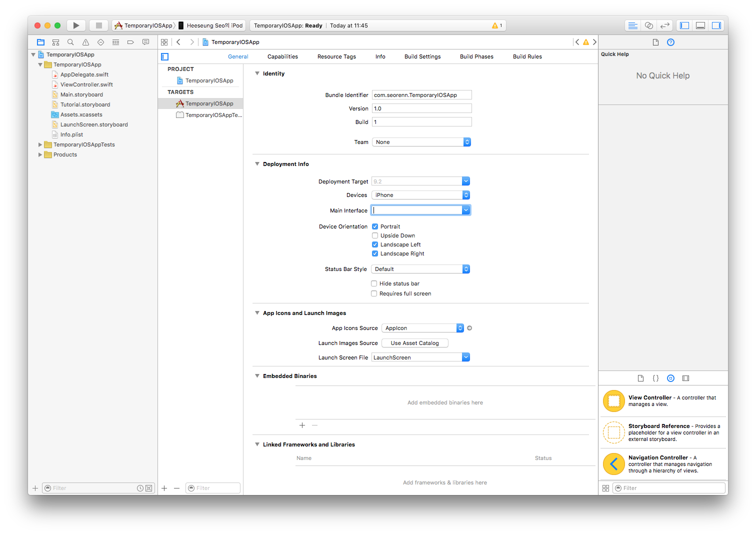The image size is (756, 535).
Task: Run the app with the Play button
Action: click(76, 25)
